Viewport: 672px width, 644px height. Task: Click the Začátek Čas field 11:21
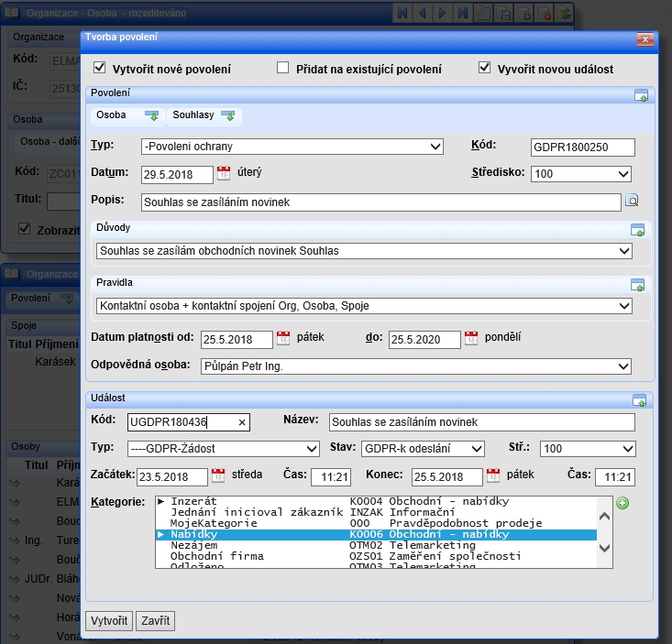[331, 477]
